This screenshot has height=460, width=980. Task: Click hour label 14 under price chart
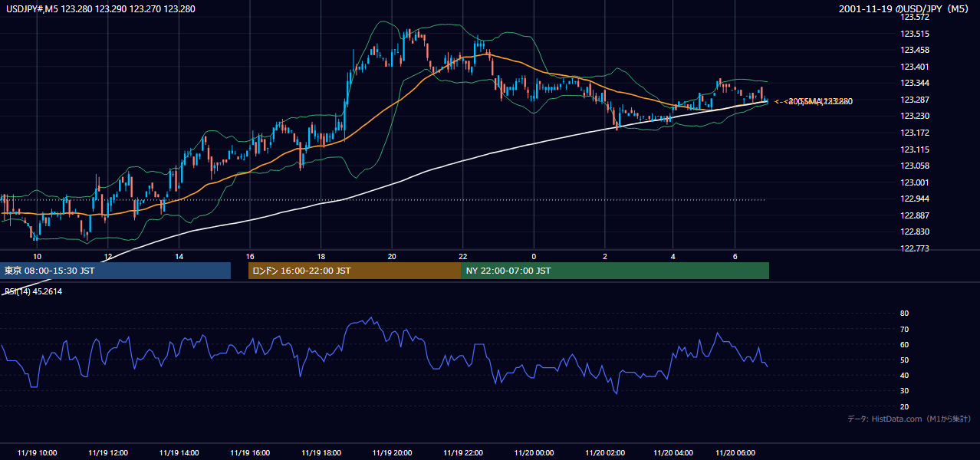click(179, 256)
